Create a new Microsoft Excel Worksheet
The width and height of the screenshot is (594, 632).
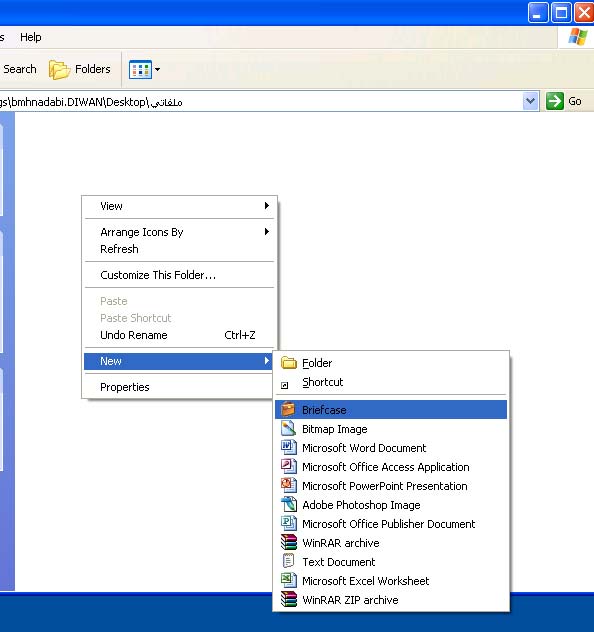[x=390, y=581]
